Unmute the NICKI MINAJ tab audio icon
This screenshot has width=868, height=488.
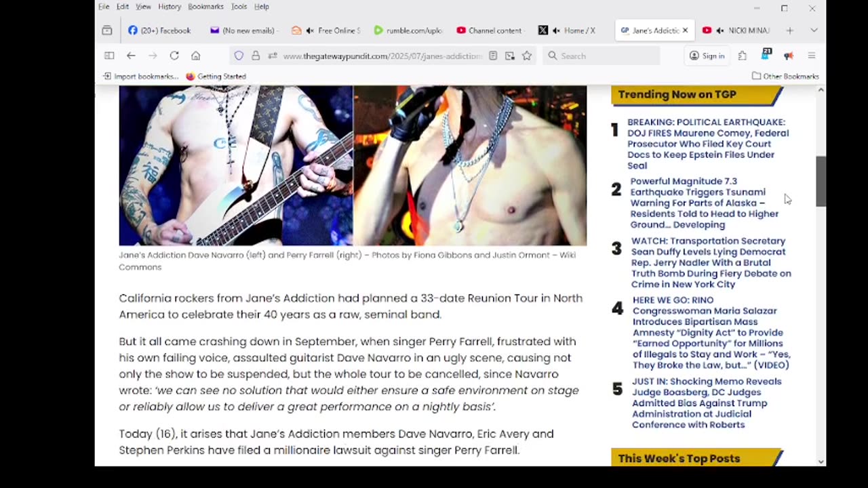[719, 30]
